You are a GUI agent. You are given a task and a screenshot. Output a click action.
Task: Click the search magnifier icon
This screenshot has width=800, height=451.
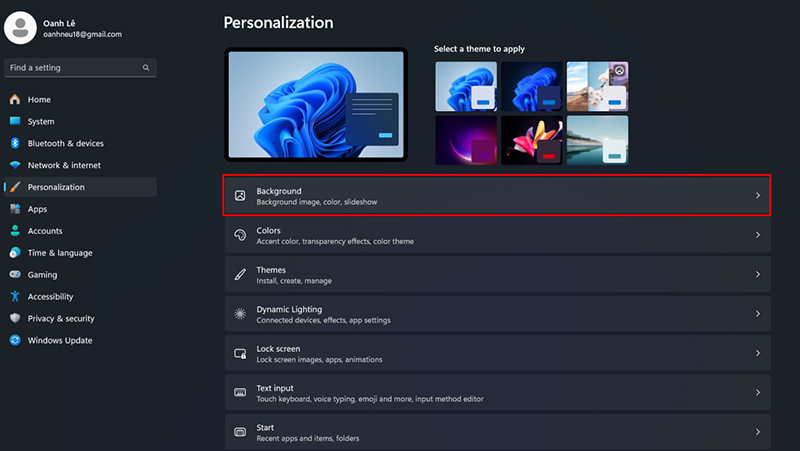(x=146, y=68)
